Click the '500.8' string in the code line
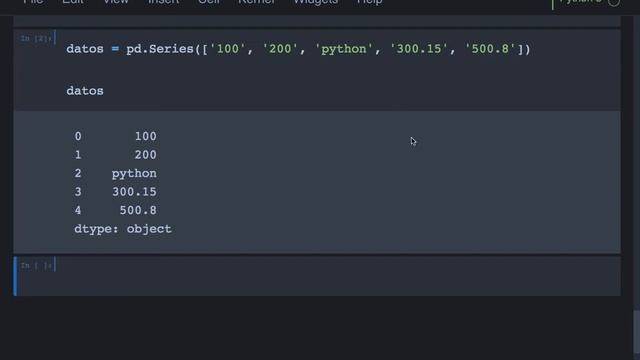The width and height of the screenshot is (640, 360). click(490, 49)
